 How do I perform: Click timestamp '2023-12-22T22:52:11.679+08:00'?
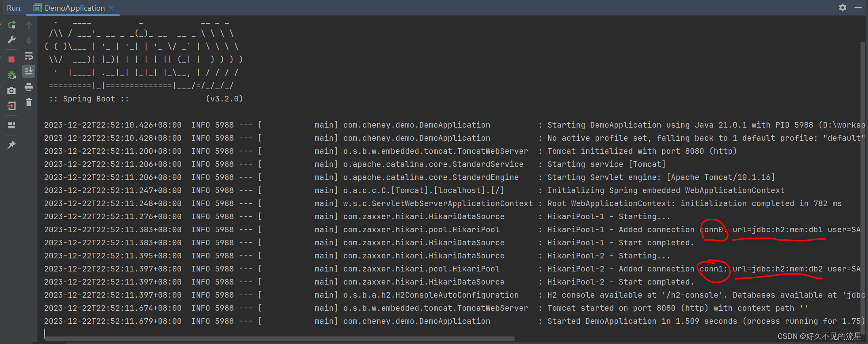pos(113,321)
